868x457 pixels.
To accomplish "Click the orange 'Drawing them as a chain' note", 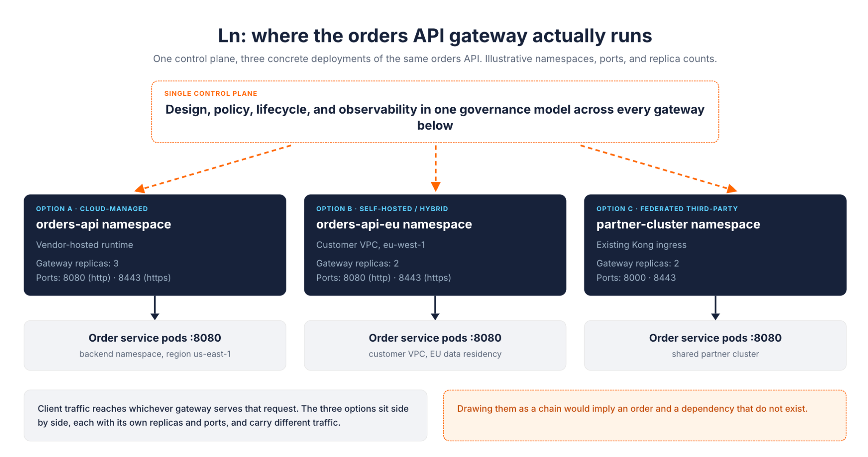I will point(645,415).
